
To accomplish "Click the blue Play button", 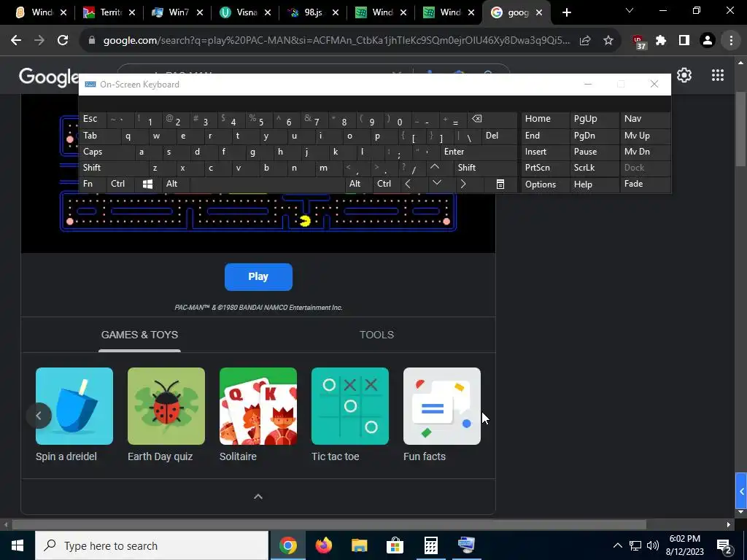I will click(x=258, y=276).
